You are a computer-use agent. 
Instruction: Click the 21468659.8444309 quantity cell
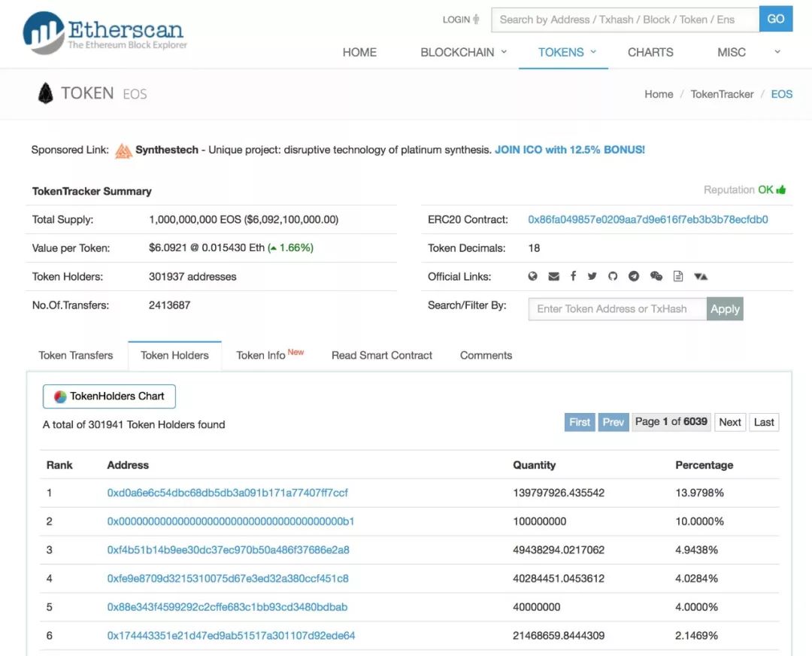pyautogui.click(x=559, y=635)
